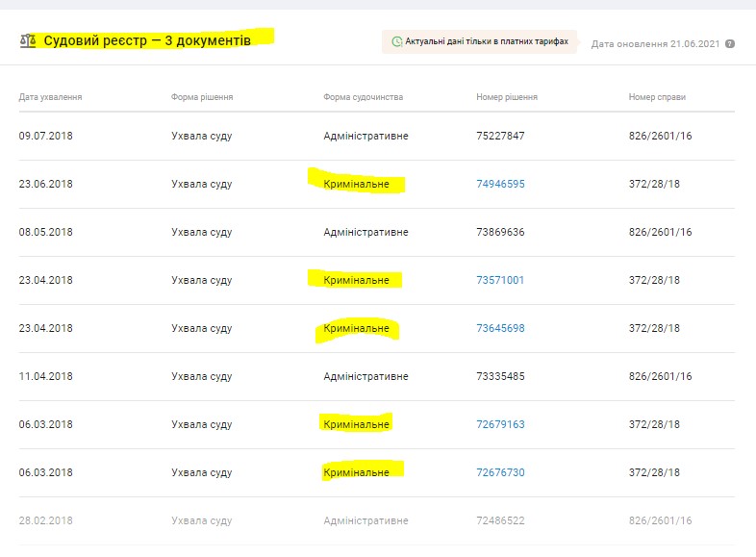Click the clock icon in the tariffs badge
The width and height of the screenshot is (756, 557).
point(397,42)
